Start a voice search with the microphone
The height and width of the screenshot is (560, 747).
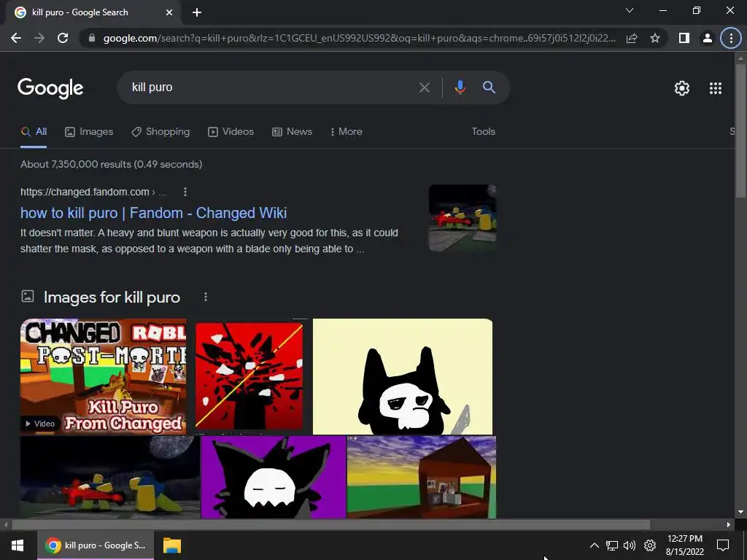[460, 87]
